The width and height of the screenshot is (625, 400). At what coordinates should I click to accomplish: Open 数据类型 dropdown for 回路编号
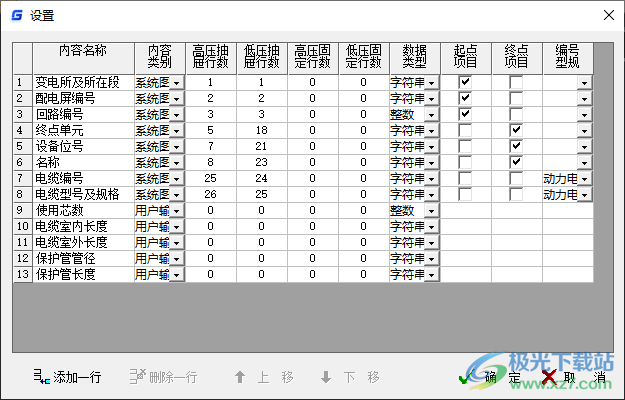pos(432,115)
